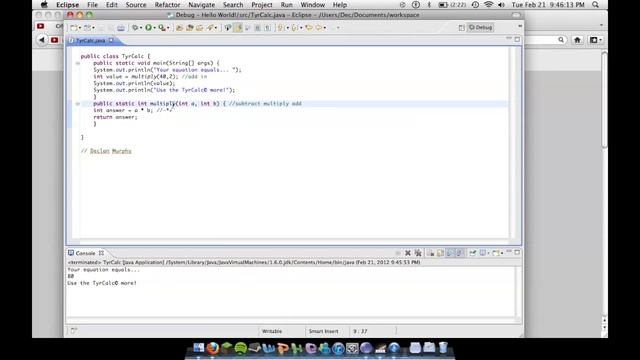Open the File menu
Screen dimensions: 640x360
[92, 5]
